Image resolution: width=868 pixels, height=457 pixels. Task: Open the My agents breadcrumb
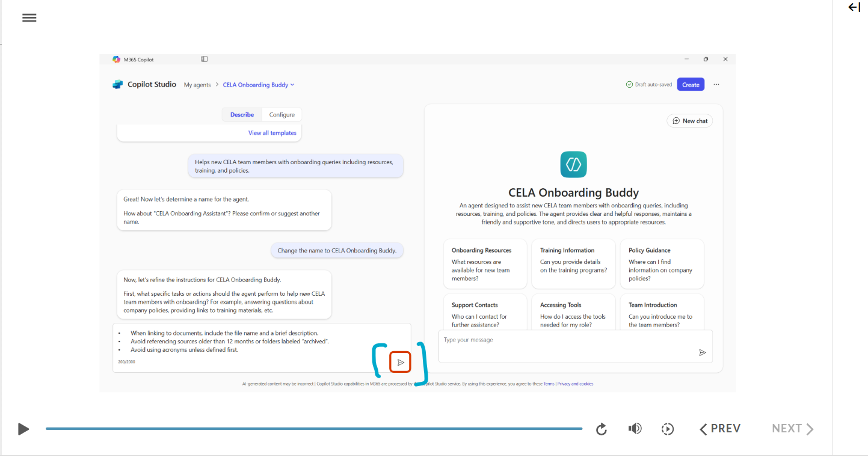pos(197,85)
